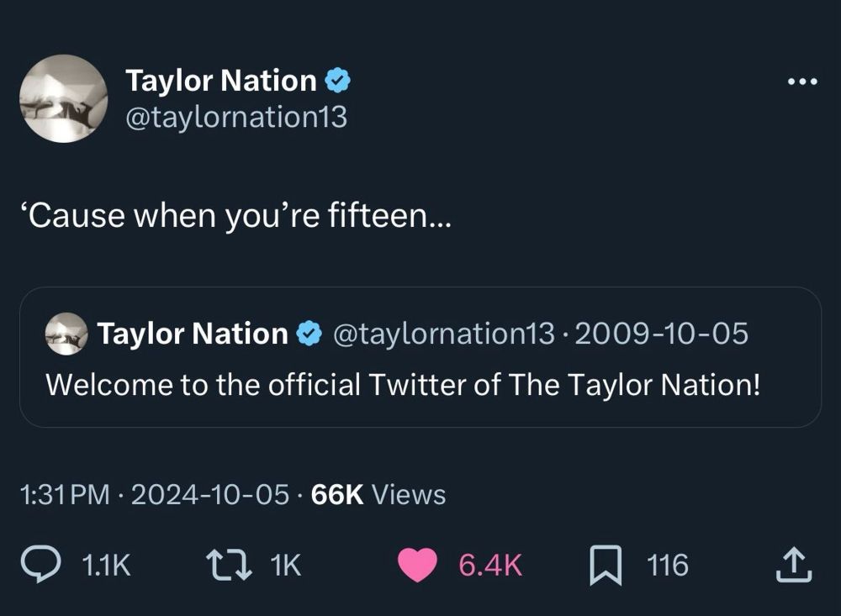Click the share upload icon
The image size is (841, 616).
tap(794, 565)
